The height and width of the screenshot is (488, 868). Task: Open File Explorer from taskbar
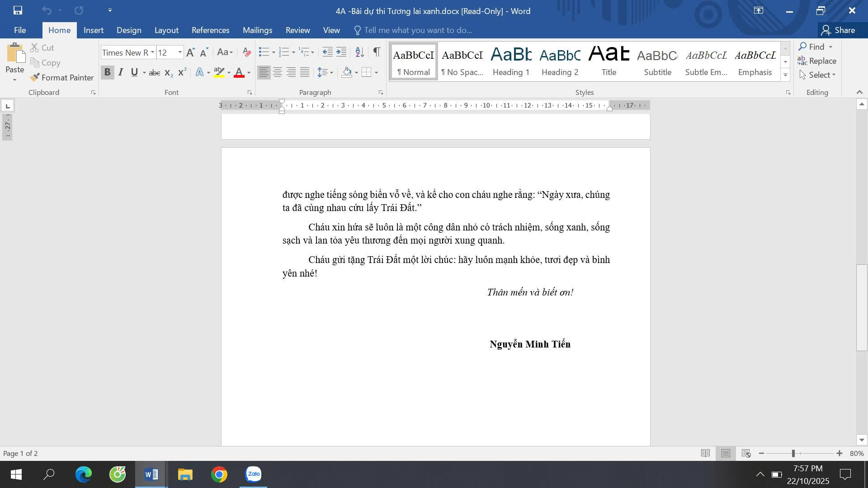(x=185, y=474)
